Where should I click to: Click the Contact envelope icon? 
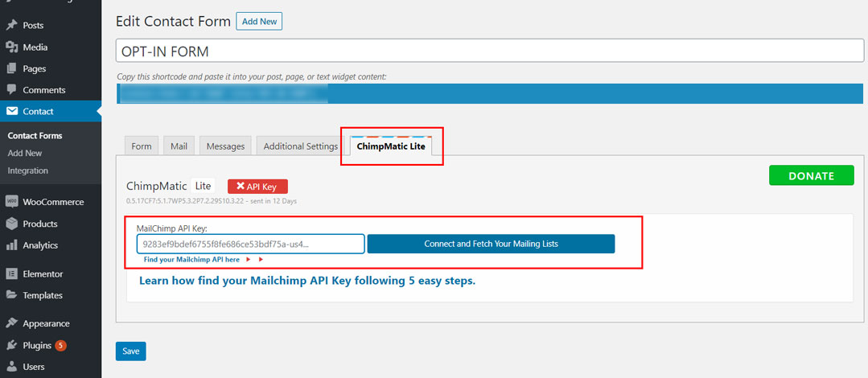[x=11, y=111]
